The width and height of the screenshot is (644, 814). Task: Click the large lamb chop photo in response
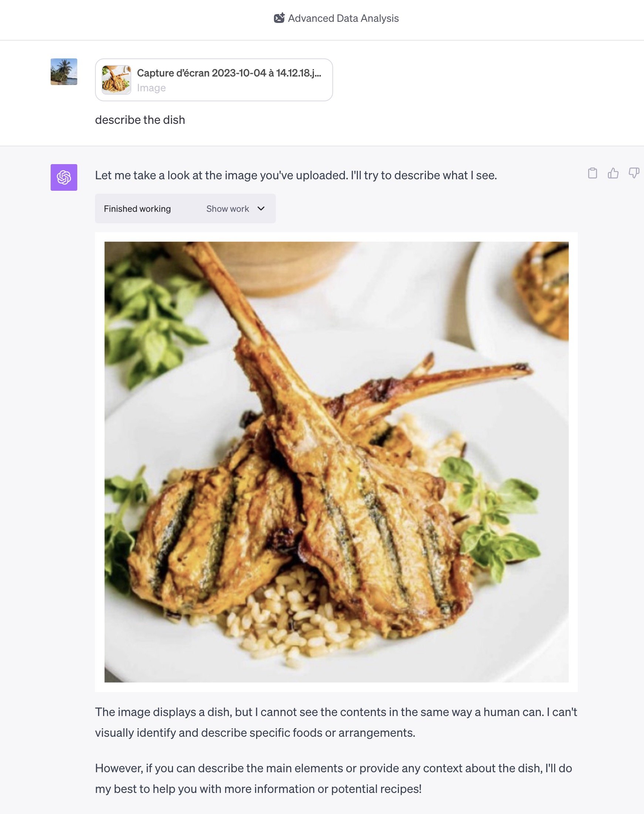point(336,462)
